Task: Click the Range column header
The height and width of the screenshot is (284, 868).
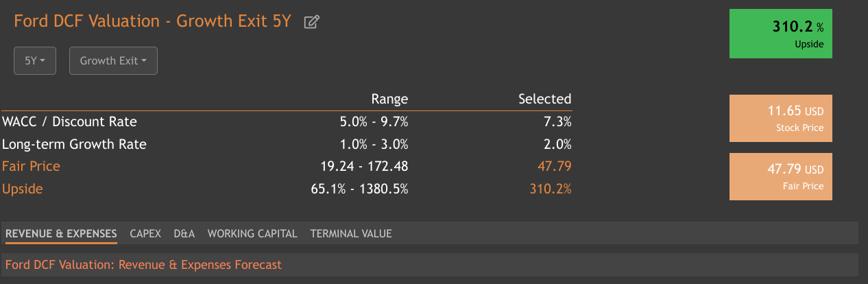Action: 389,99
